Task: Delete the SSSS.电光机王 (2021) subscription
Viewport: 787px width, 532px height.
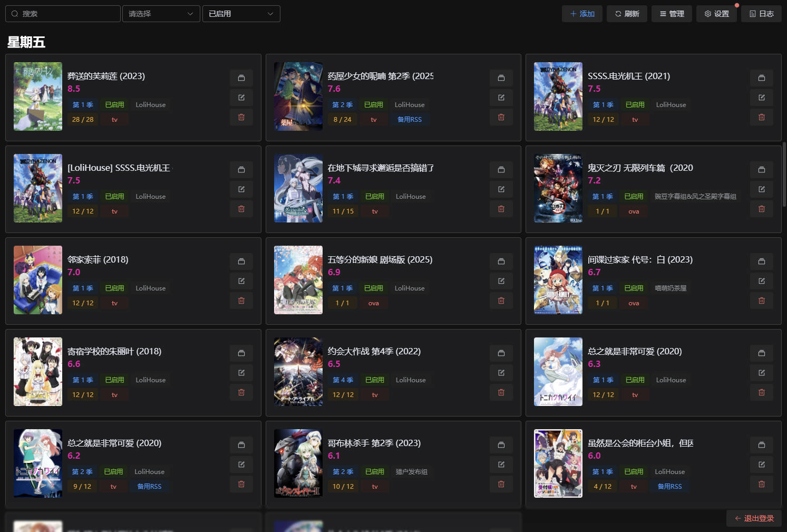Action: [x=761, y=117]
